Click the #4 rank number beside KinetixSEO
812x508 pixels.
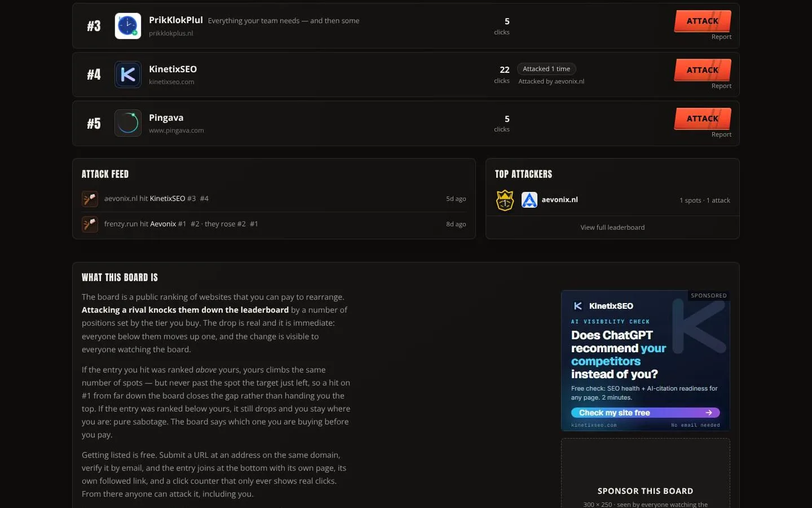pyautogui.click(x=94, y=75)
